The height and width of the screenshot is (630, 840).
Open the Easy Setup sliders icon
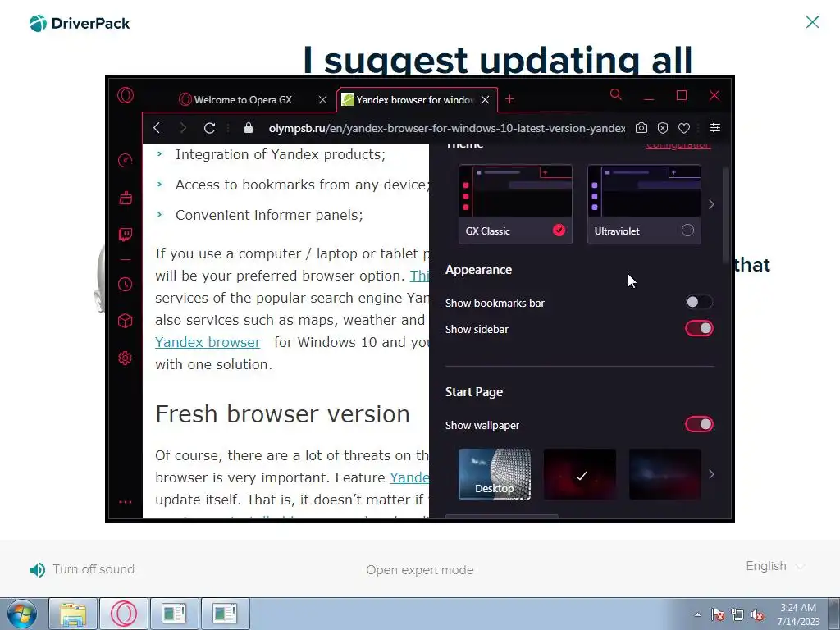pos(715,127)
